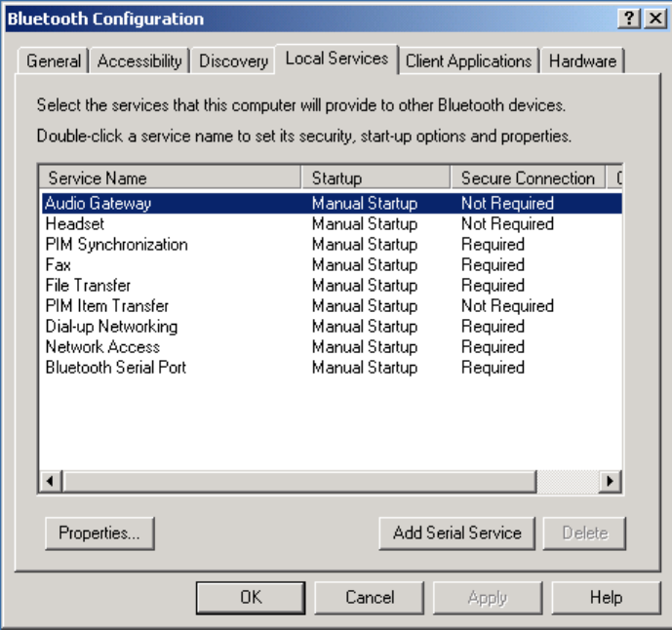Click Not Required in PIM Item Transfer row
This screenshot has width=672, height=630.
pyautogui.click(x=507, y=306)
